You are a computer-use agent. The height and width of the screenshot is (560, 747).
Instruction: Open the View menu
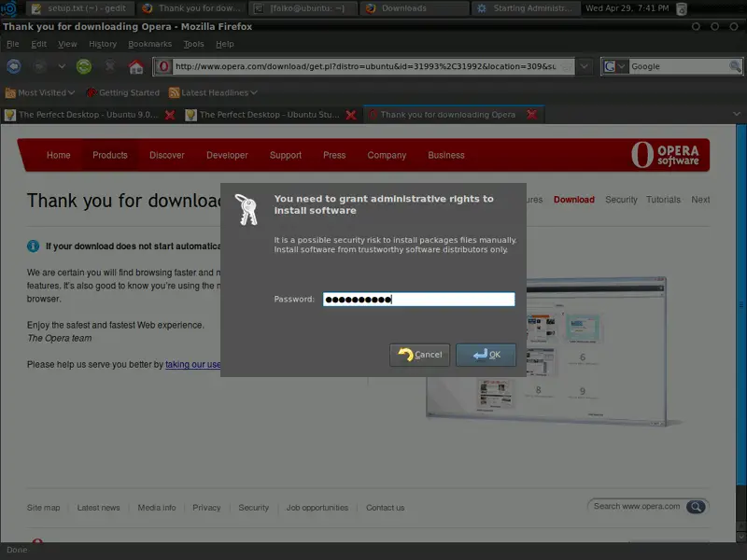tap(67, 44)
